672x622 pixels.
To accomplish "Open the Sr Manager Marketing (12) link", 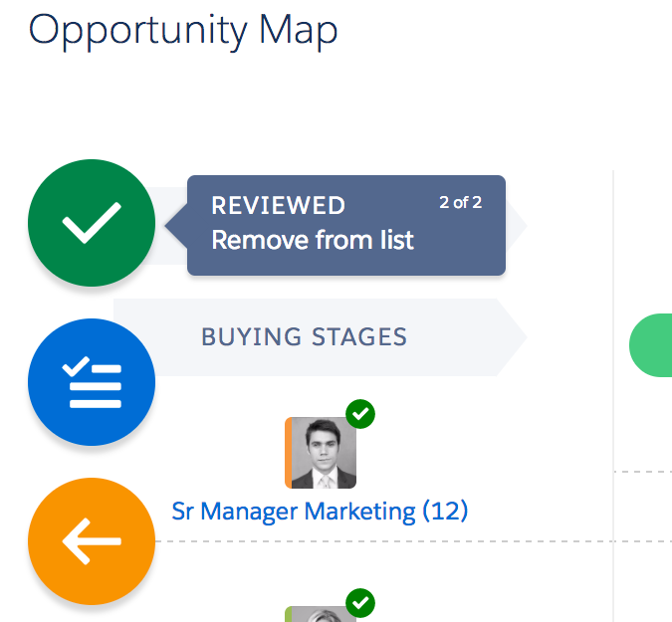I will [x=320, y=512].
